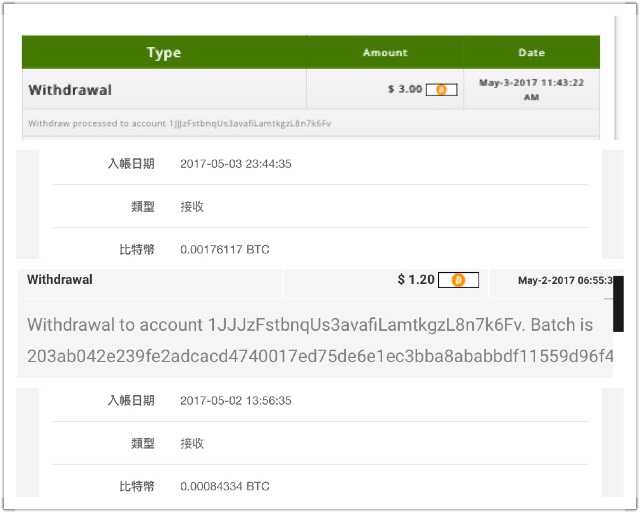This screenshot has width=640, height=513.
Task: Click the batch hash starting 203ab042e239
Action: point(320,356)
